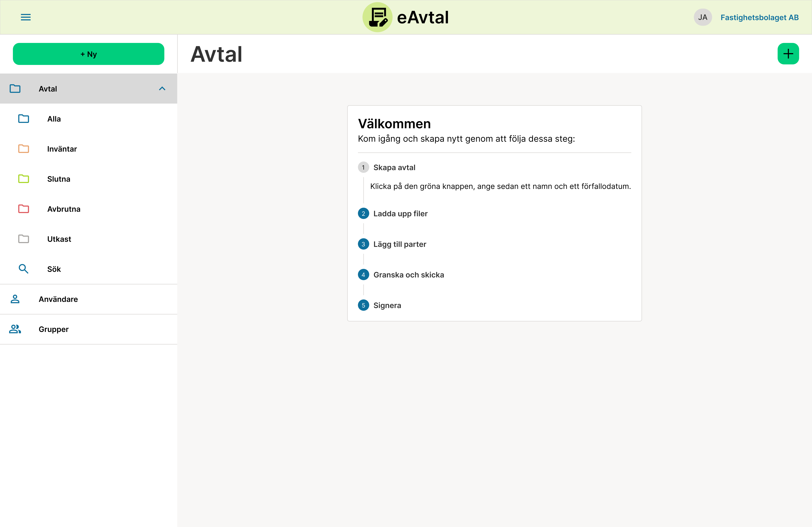The width and height of the screenshot is (812, 527).
Task: Click the green plus add button
Action: pyautogui.click(x=788, y=54)
